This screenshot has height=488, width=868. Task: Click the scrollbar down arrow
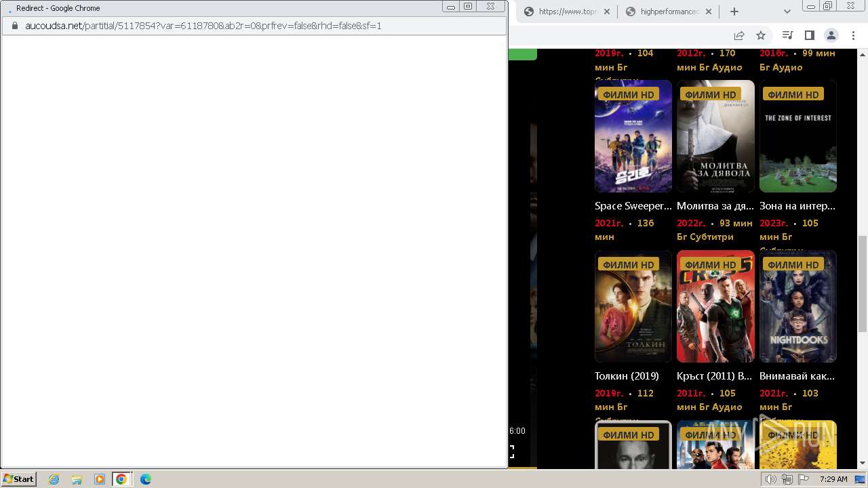pyautogui.click(x=863, y=463)
